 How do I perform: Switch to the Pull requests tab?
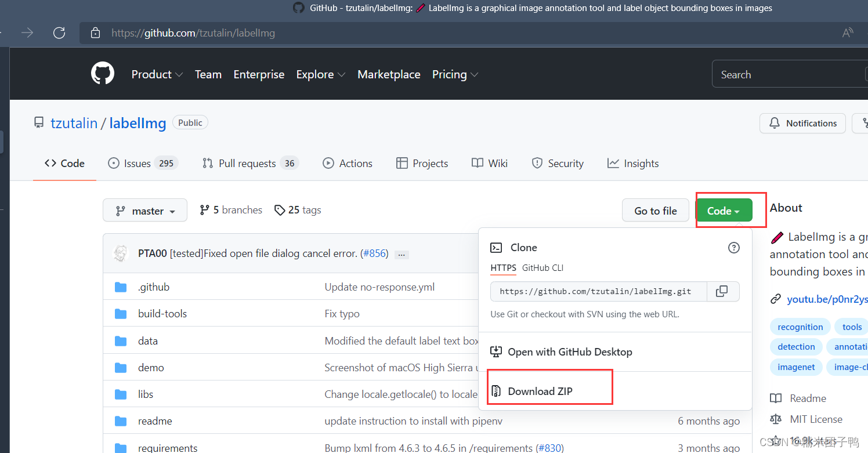click(x=249, y=164)
